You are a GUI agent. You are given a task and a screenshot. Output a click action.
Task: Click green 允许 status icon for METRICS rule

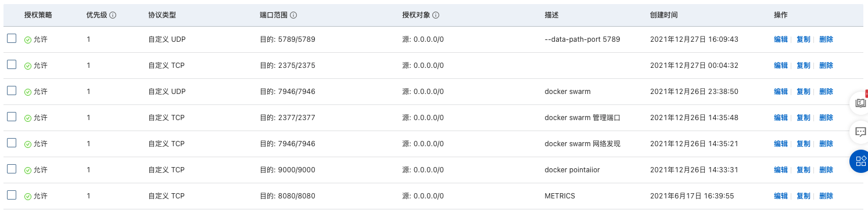[28, 197]
